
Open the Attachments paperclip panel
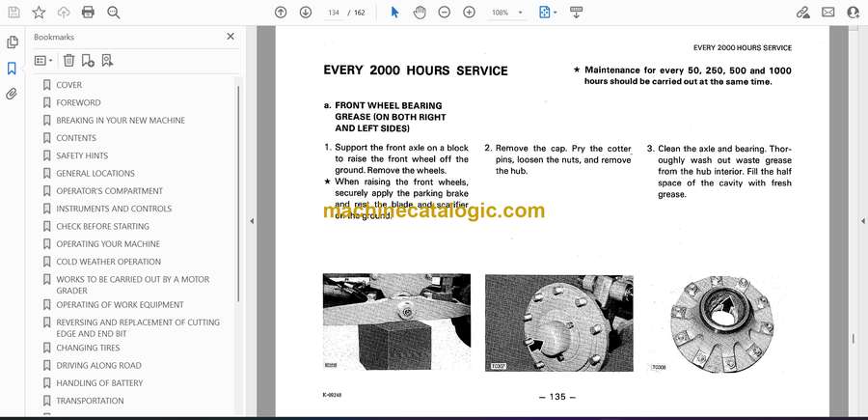[x=12, y=94]
